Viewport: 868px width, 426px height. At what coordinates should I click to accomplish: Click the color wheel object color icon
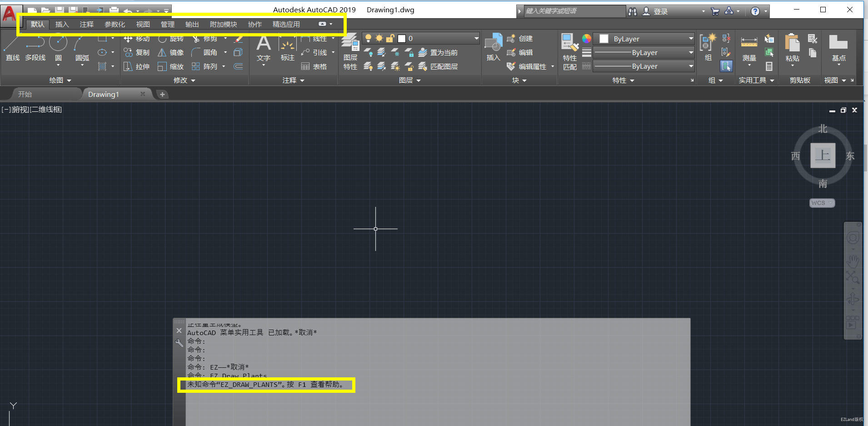(587, 39)
